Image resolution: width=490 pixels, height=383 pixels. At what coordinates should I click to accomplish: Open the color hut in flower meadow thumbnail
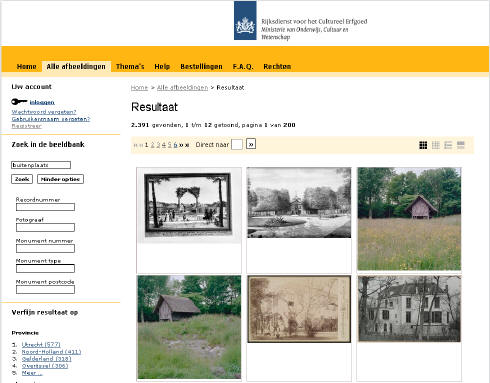point(409,219)
